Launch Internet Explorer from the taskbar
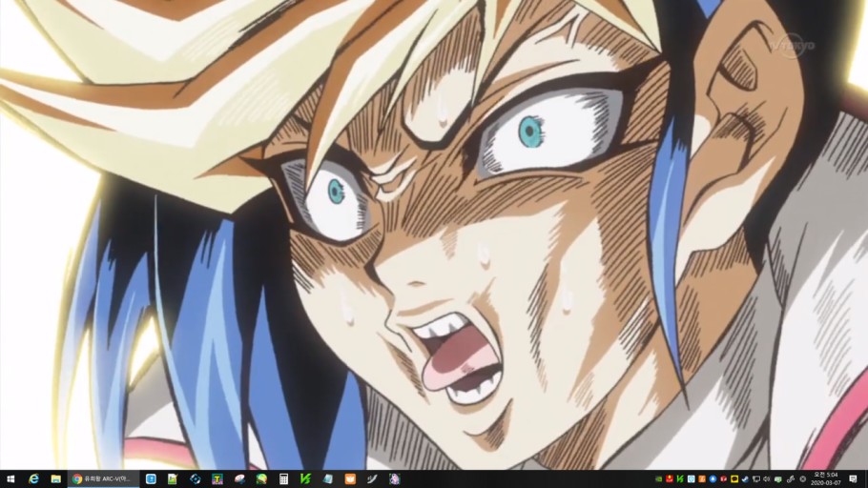 33,479
